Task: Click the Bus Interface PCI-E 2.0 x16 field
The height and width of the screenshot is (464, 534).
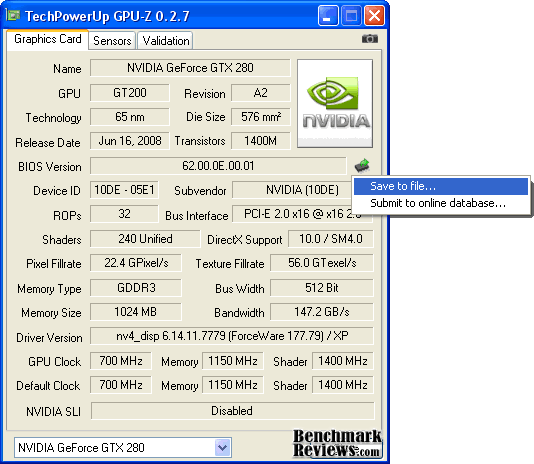Action: pyautogui.click(x=303, y=214)
